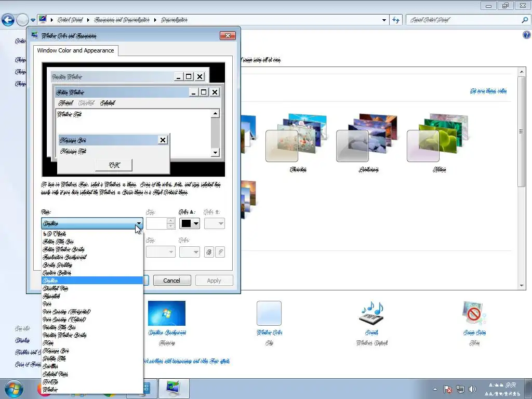Click the OK button in preview message box
This screenshot has width=532, height=399.
tap(114, 165)
